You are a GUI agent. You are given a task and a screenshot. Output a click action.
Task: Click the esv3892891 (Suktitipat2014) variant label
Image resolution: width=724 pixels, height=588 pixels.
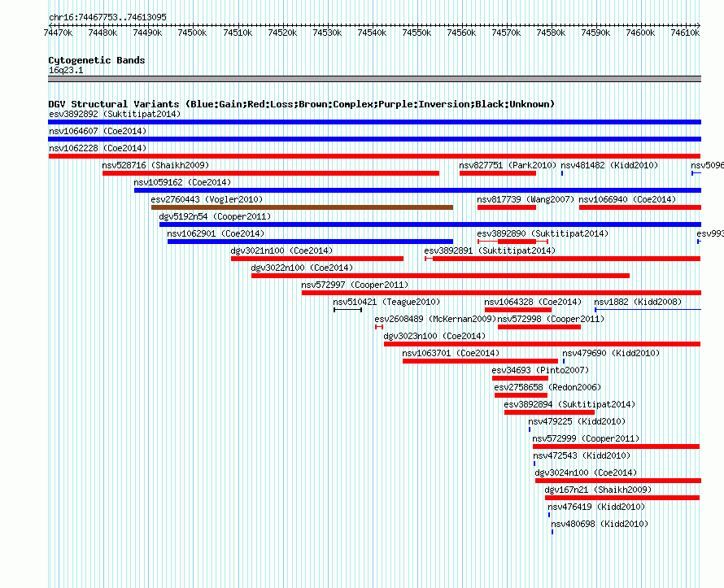[x=490, y=250]
